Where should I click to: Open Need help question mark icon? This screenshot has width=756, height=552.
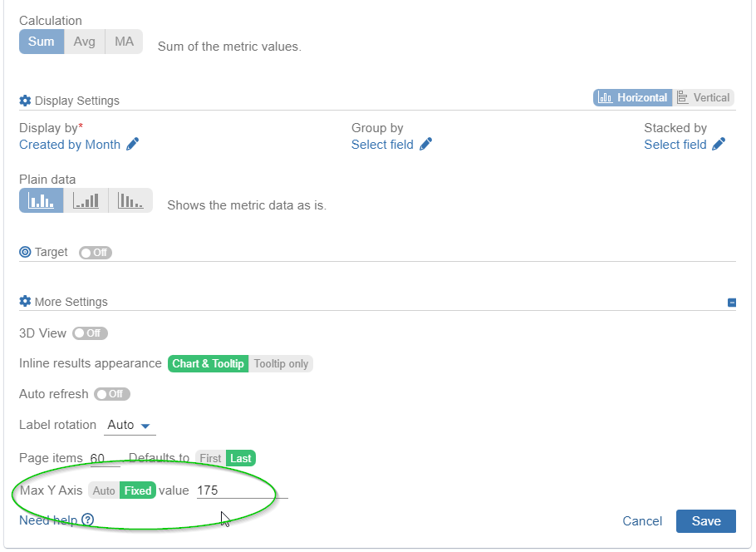point(88,519)
